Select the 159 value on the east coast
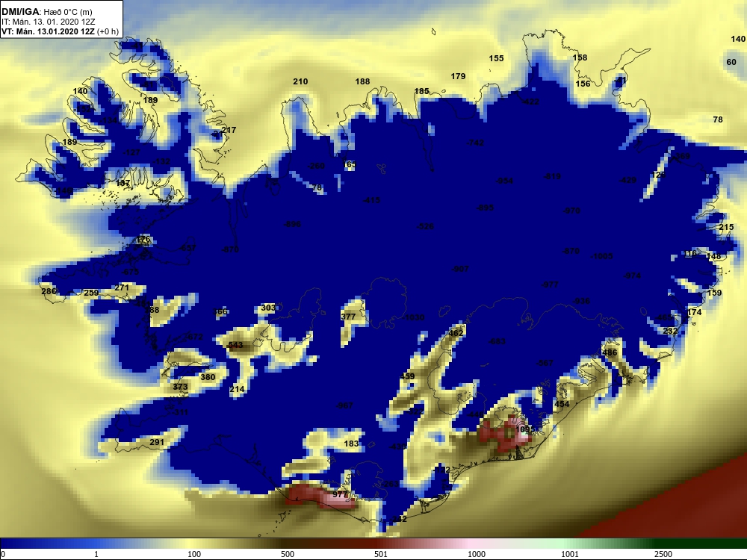Viewport: 747px width, 560px height. [x=714, y=293]
